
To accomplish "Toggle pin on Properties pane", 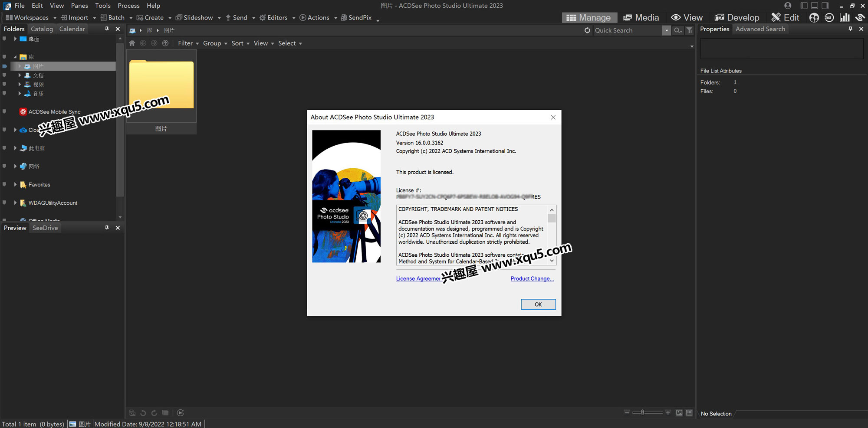I will click(850, 29).
